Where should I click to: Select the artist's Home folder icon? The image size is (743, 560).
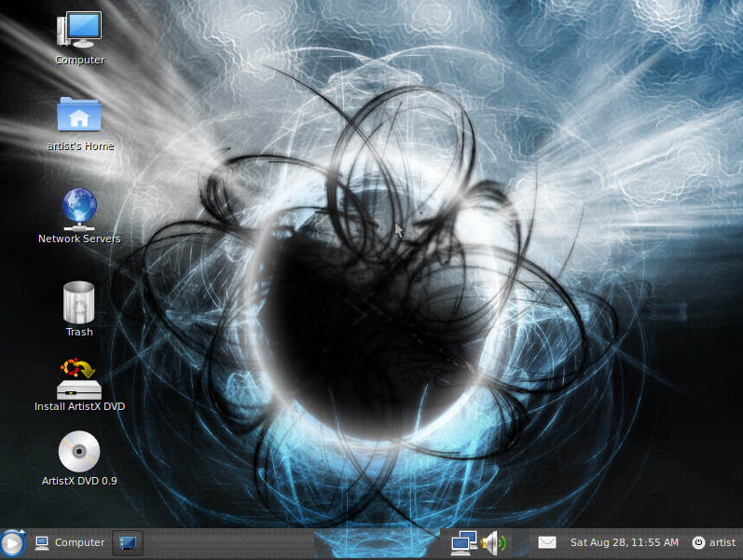(79, 115)
